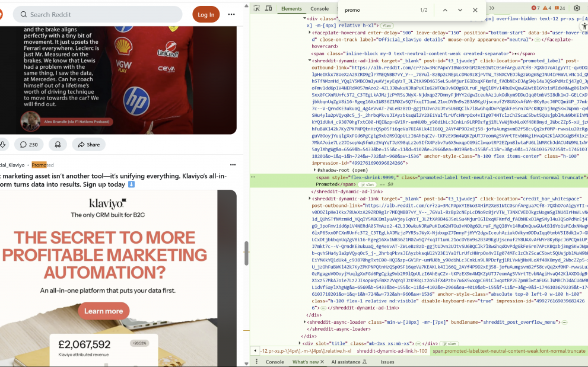Open the What's new drawer tab

[x=305, y=362]
